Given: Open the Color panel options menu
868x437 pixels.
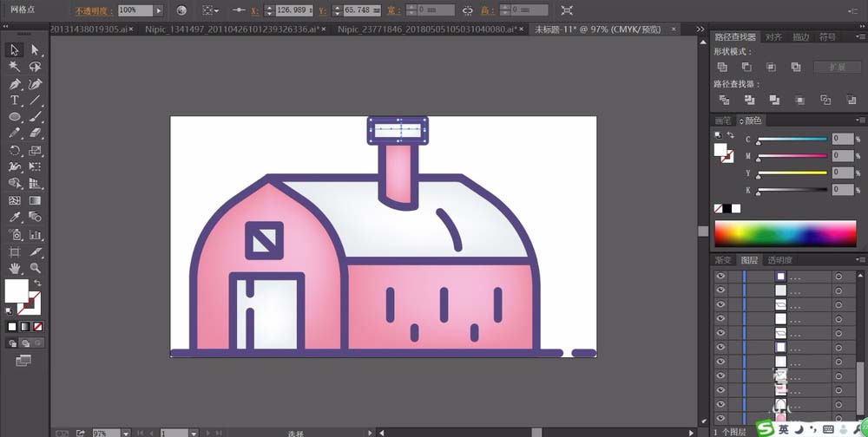Looking at the screenshot, I should 859,121.
